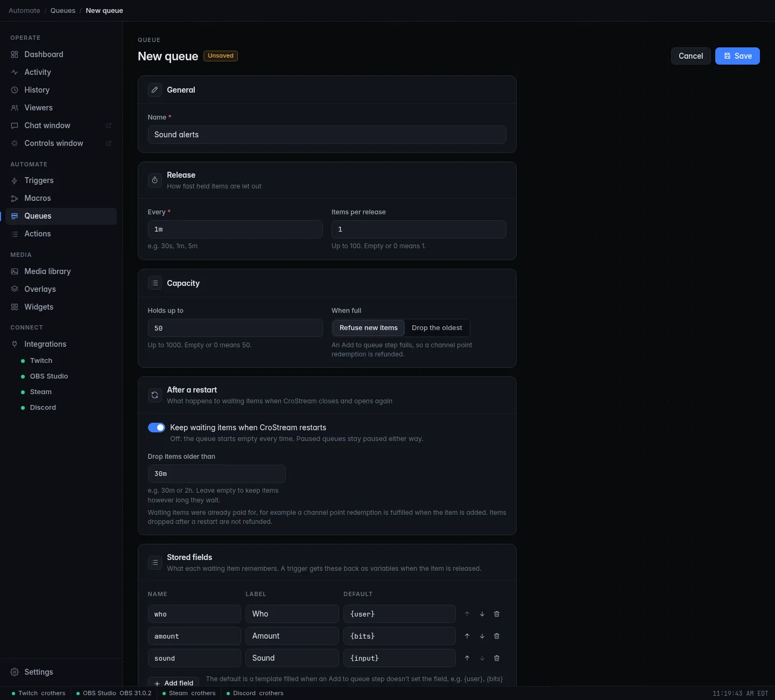The height and width of the screenshot is (700, 775).
Task: Click the Steam crothers status entry
Action: click(189, 693)
